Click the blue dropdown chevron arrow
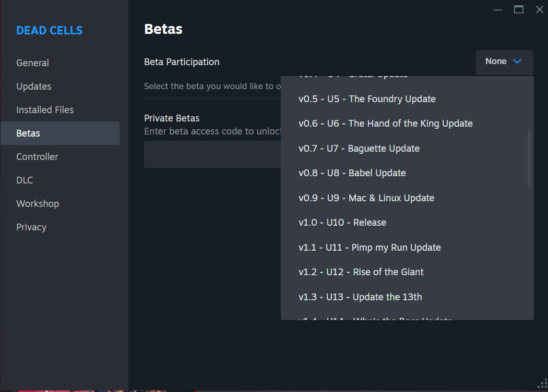Viewport: 548px width, 392px height. click(x=517, y=62)
